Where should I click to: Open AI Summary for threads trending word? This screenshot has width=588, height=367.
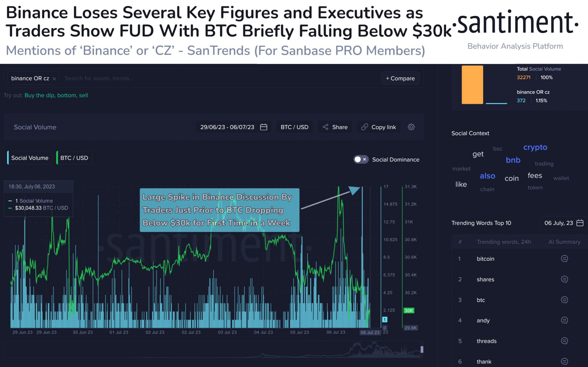click(564, 341)
